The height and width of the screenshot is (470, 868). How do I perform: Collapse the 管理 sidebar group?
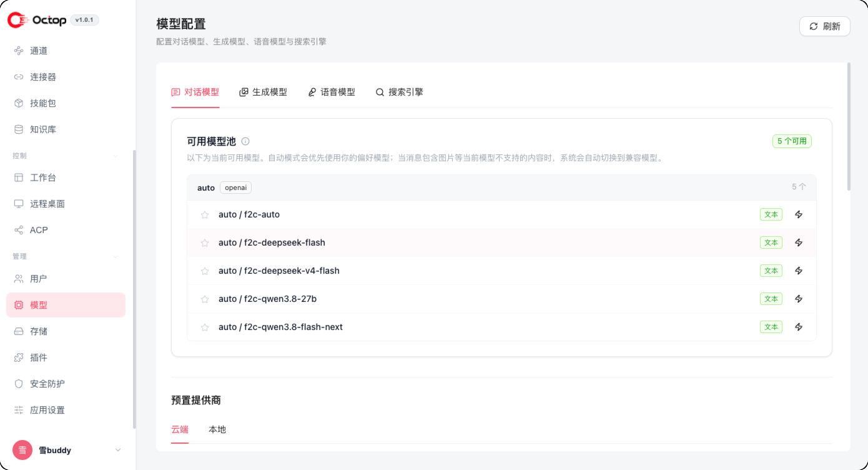point(116,256)
